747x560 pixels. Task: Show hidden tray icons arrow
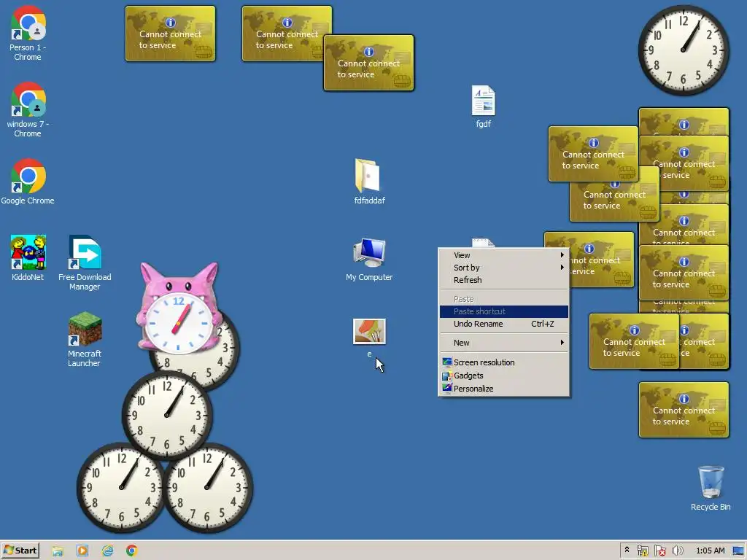[x=627, y=550]
